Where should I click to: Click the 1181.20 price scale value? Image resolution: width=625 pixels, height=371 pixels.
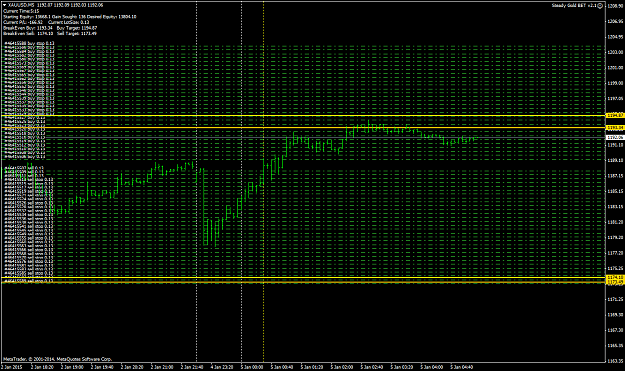pyautogui.click(x=616, y=222)
